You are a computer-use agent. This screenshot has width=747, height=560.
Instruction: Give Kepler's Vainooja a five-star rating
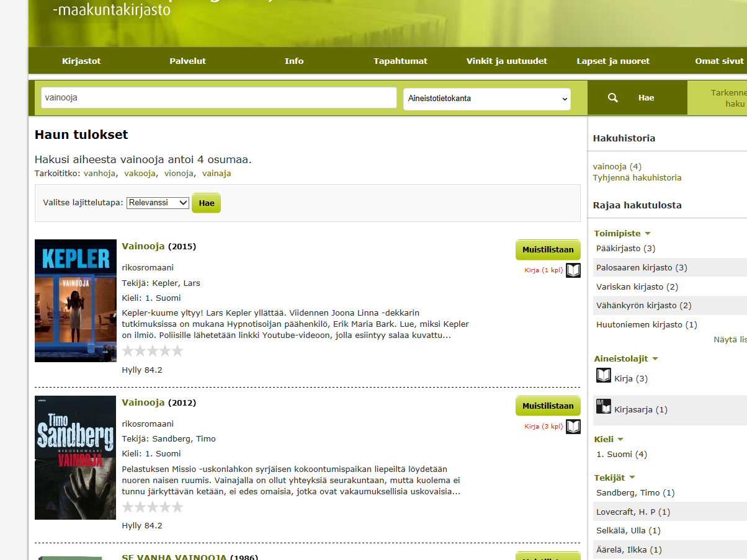(x=177, y=351)
